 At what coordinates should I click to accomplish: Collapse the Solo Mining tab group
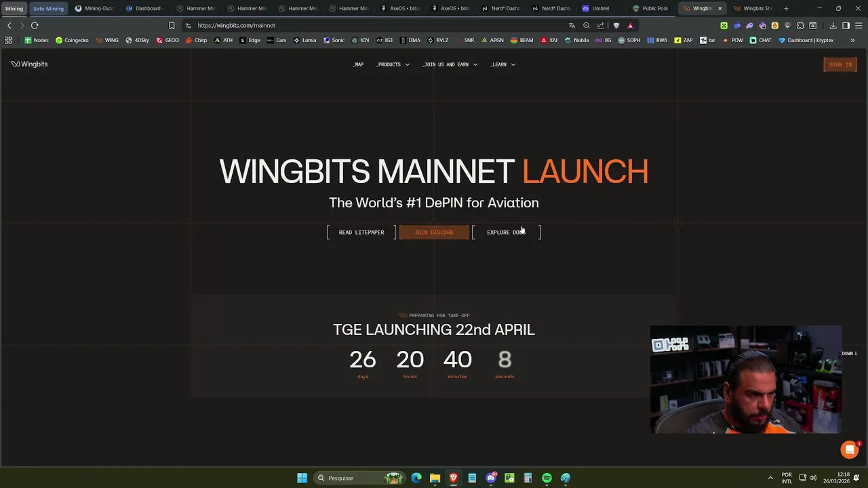point(48,8)
